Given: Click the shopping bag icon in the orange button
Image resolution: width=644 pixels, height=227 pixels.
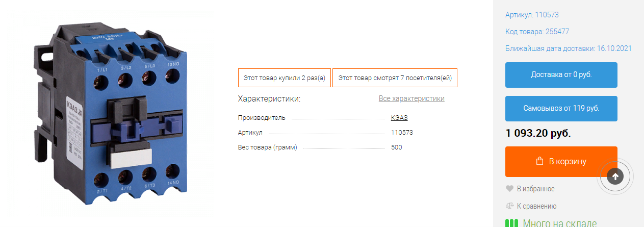Looking at the screenshot, I should (x=539, y=161).
